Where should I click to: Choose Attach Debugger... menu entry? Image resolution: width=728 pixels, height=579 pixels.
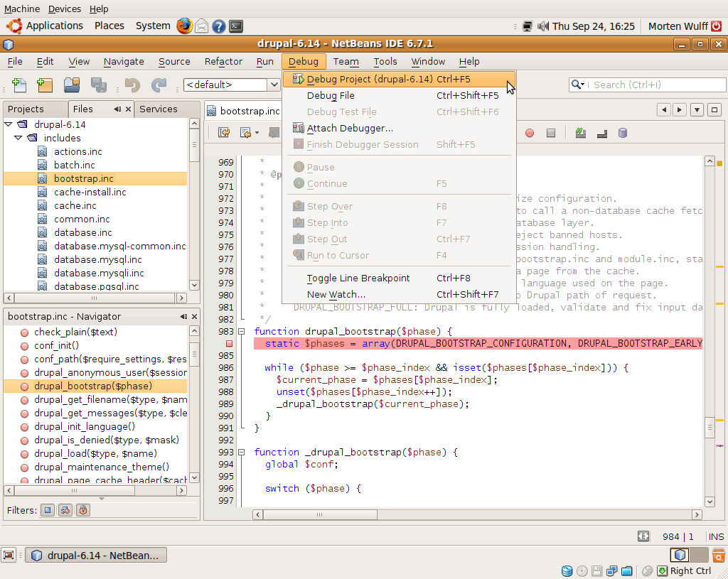[399, 128]
